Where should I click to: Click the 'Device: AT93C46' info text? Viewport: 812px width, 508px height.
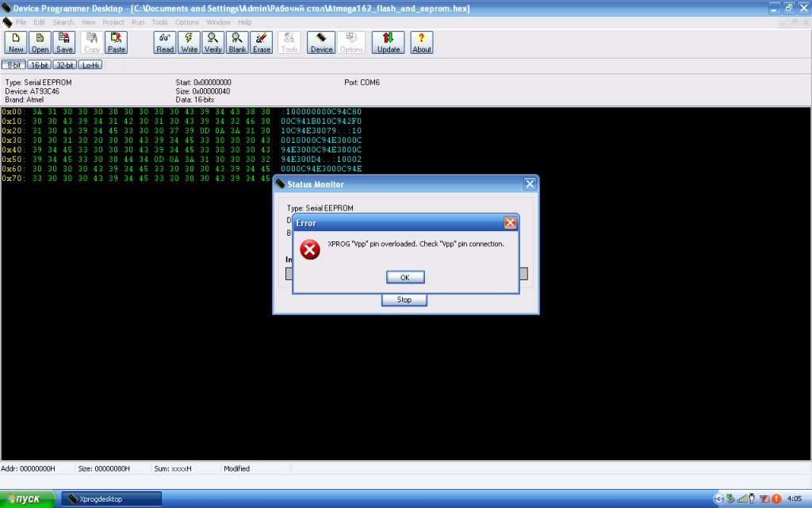(x=32, y=91)
